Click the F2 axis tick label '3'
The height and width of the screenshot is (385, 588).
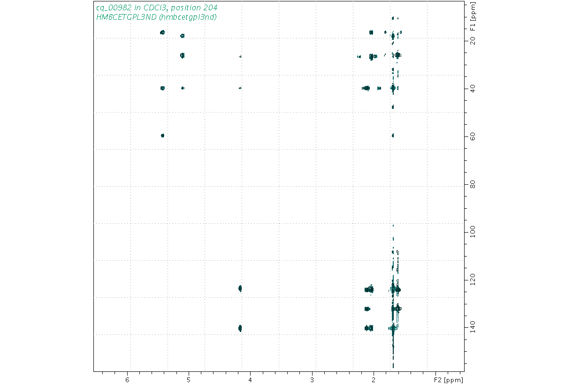[x=312, y=379]
